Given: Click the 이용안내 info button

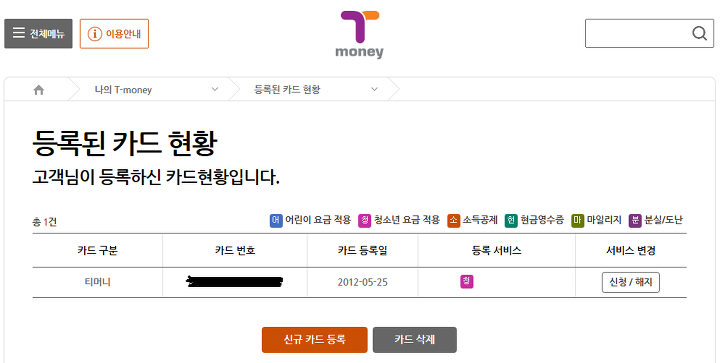Looking at the screenshot, I should [114, 34].
